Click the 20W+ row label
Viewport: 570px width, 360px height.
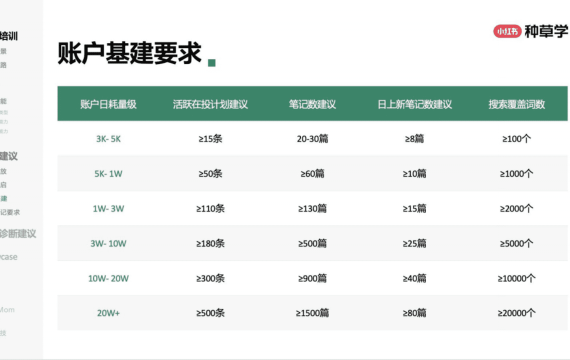(x=108, y=313)
